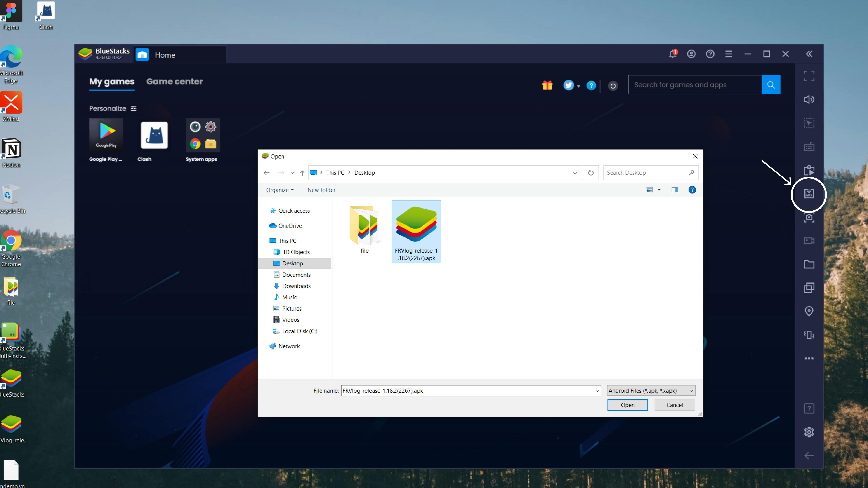Toggle BlueStacks fullscreen mode icon
868x488 pixels.
coord(809,76)
